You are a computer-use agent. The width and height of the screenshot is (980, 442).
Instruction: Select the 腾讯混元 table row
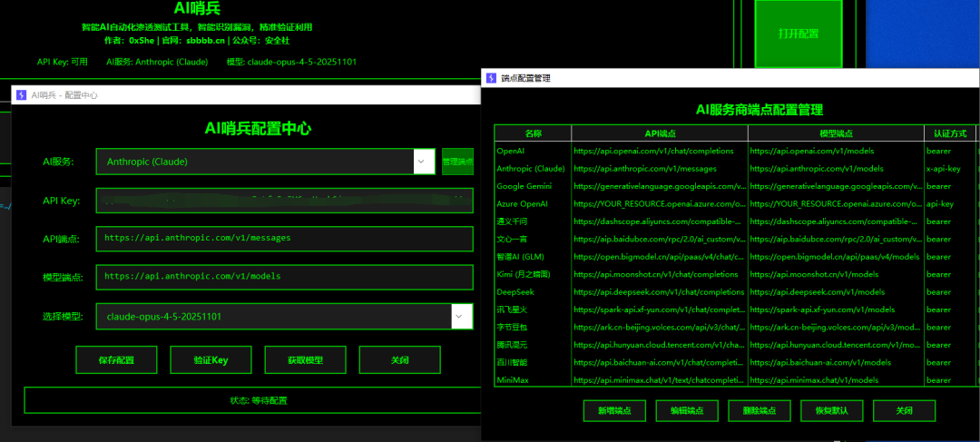click(x=735, y=345)
